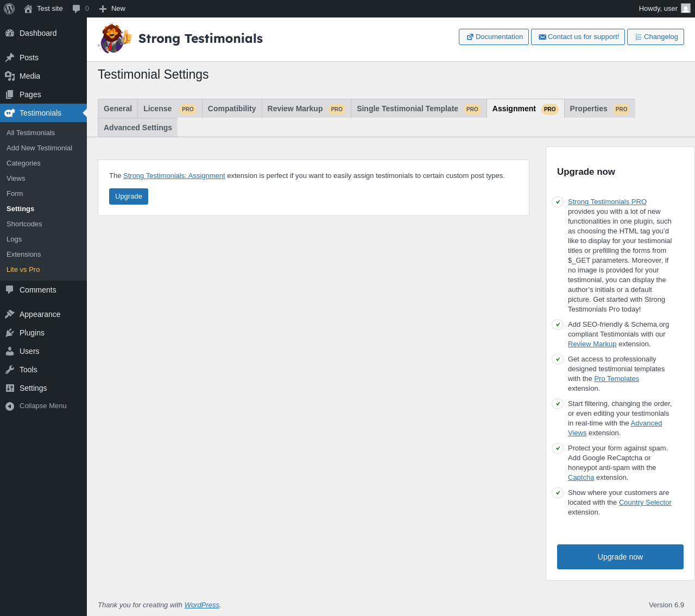This screenshot has height=616, width=695.
Task: Click Contact us for support text
Action: [x=583, y=37]
